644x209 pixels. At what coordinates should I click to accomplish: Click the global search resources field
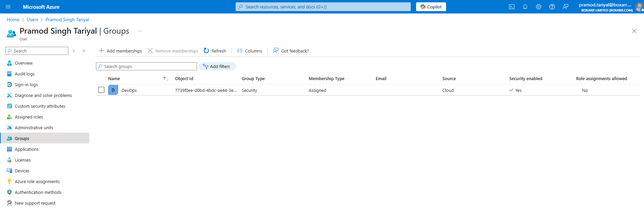[x=323, y=7]
